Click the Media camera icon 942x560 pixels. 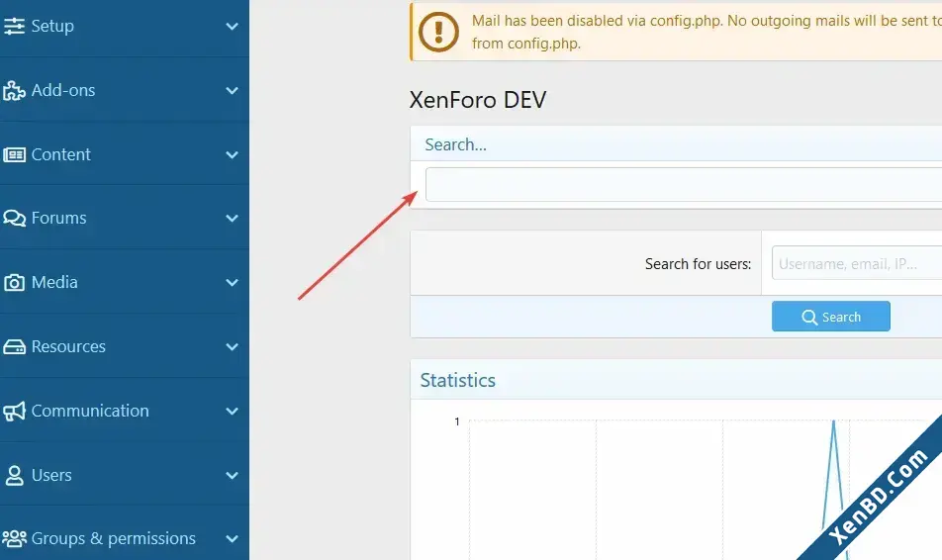pyautogui.click(x=14, y=282)
